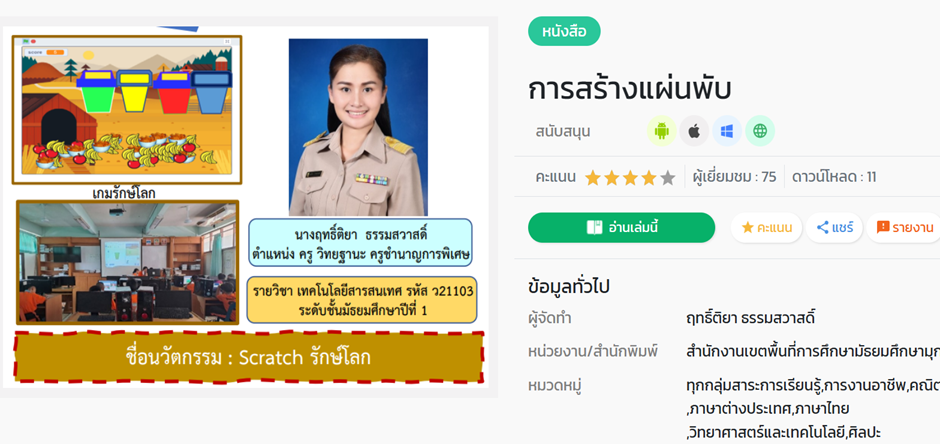Click the คะแนน rating button

766,228
